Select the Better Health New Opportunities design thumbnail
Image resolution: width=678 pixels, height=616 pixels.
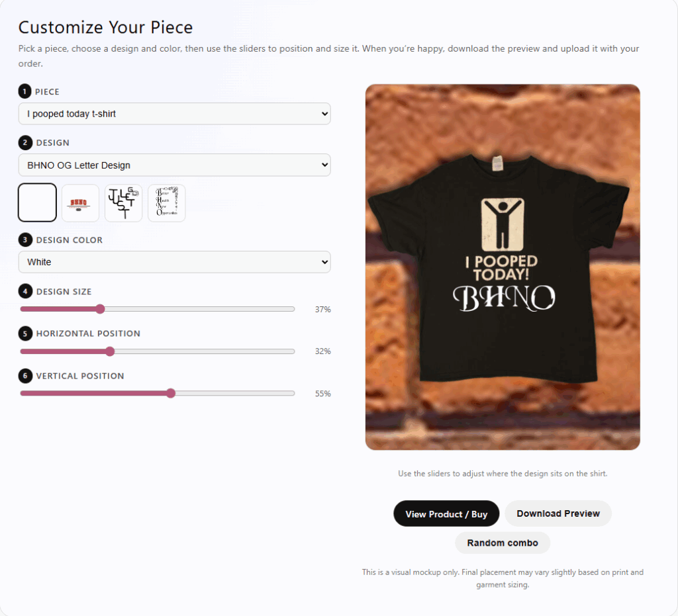point(166,202)
